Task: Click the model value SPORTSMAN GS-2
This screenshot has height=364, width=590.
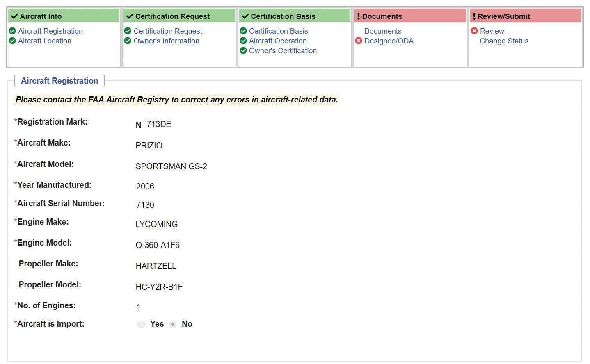Action: coord(172,166)
